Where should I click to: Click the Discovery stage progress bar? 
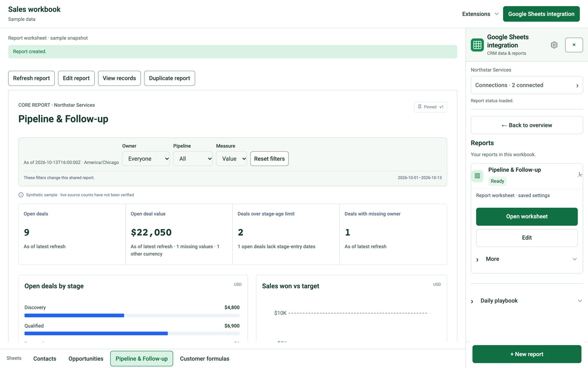132,315
